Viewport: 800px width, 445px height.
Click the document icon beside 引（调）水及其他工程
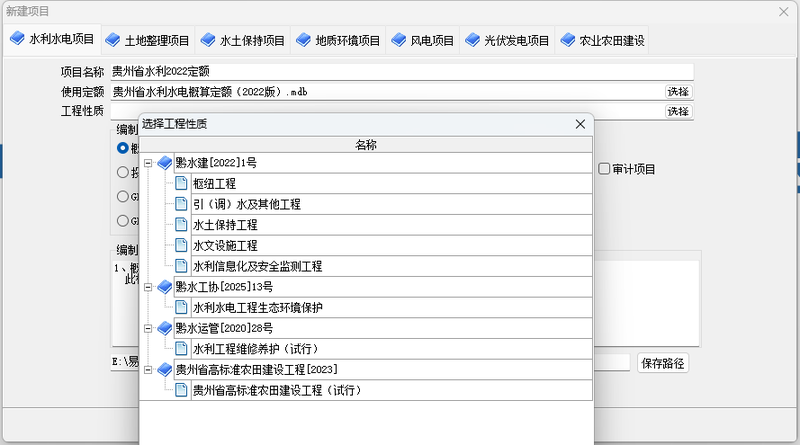(181, 204)
